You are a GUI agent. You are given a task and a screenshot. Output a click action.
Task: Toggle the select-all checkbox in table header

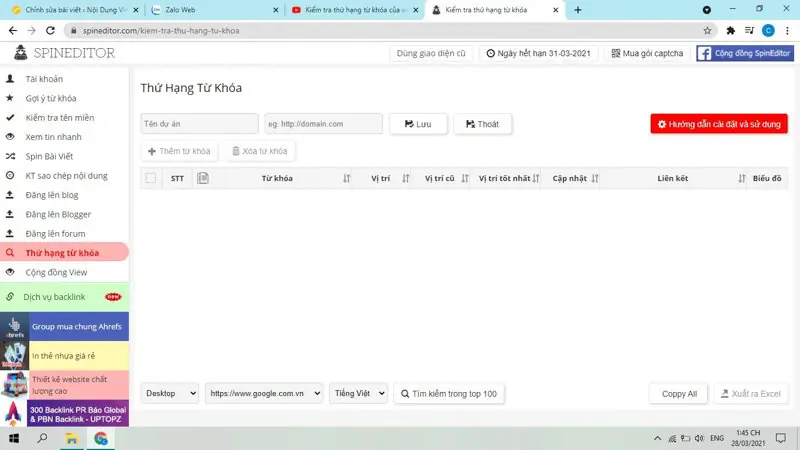click(x=151, y=178)
